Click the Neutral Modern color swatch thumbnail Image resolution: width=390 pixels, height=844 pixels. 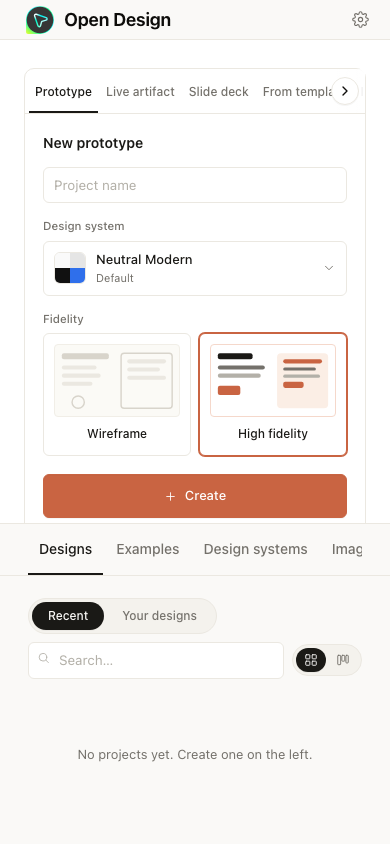(70, 268)
